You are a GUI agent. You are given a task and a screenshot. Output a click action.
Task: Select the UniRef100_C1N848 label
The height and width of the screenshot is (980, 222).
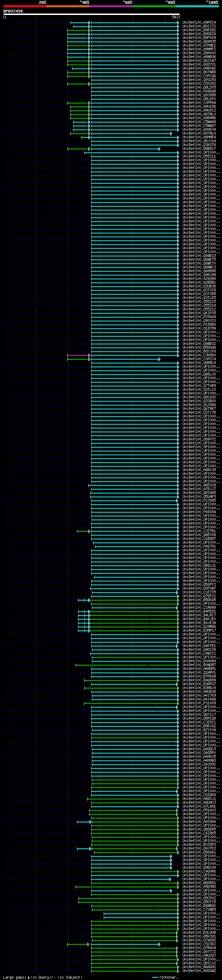point(199,607)
